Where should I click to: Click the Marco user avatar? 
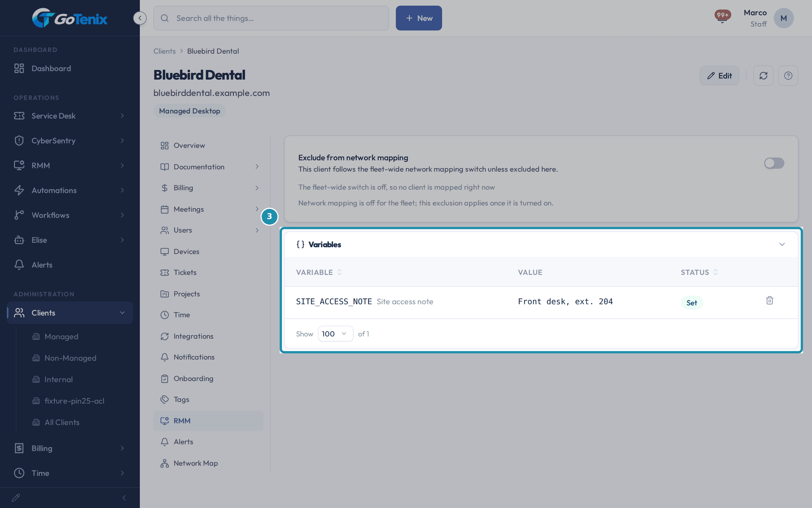pyautogui.click(x=784, y=18)
